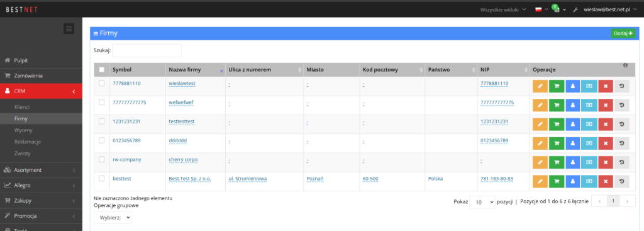Click the green Dodaj button
Screen dimensions: 644x231
pyautogui.click(x=623, y=33)
